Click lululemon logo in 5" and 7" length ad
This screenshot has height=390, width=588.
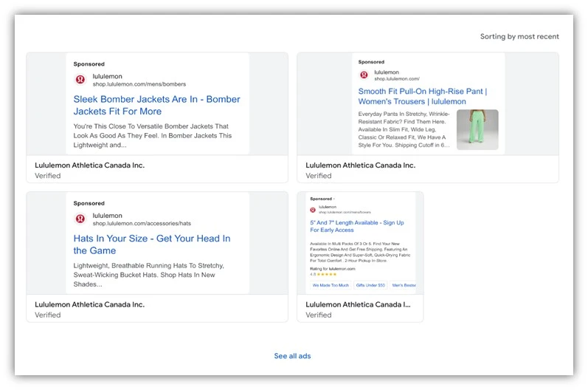(x=313, y=210)
